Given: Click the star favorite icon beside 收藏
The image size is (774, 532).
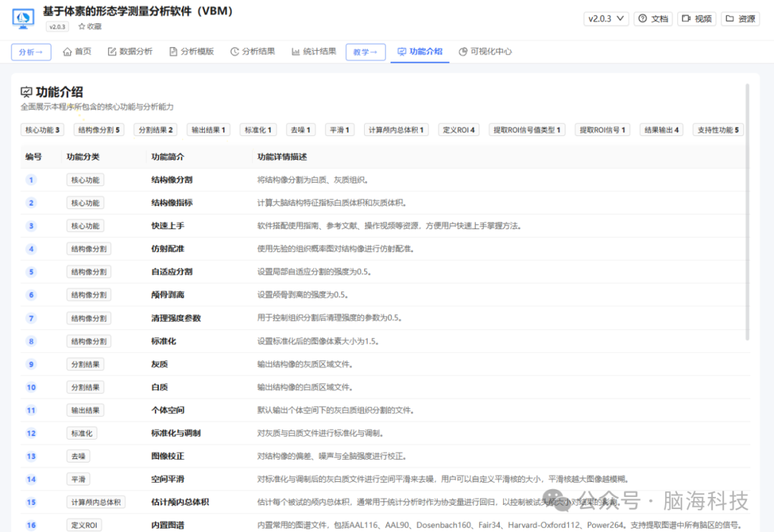Looking at the screenshot, I should click(x=82, y=26).
